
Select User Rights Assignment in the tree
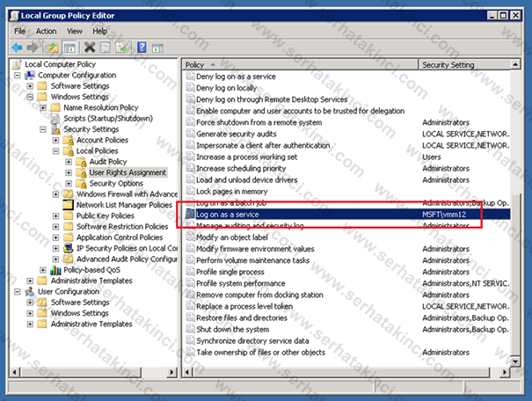[x=128, y=172]
